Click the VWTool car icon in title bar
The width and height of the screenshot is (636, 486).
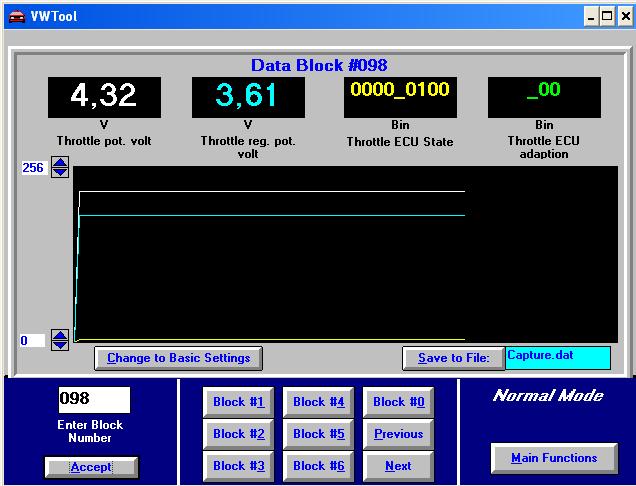pyautogui.click(x=17, y=17)
